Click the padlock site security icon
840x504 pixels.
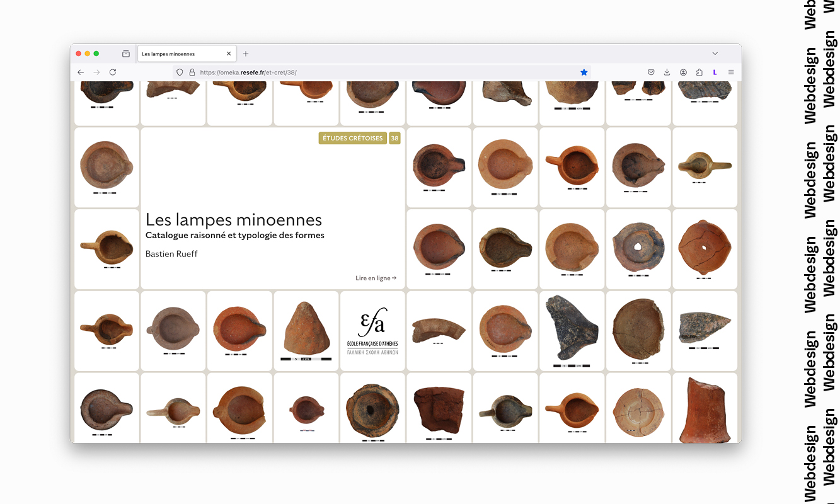tap(192, 72)
